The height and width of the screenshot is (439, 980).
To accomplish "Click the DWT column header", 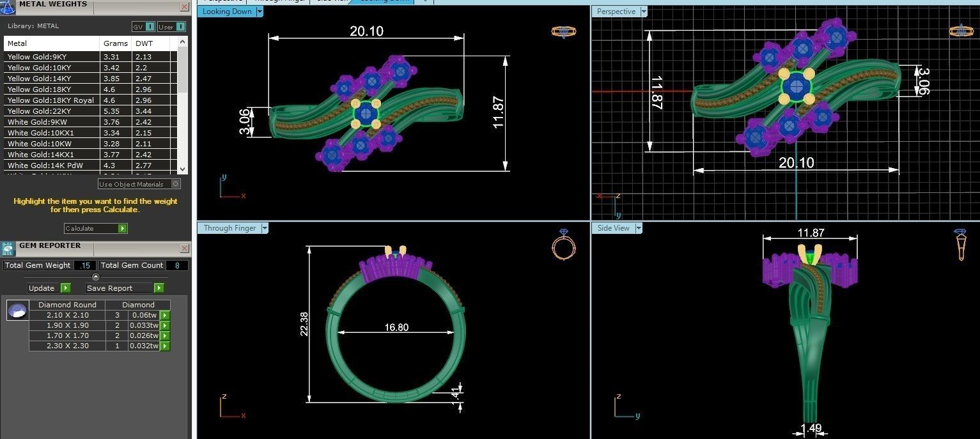I will [x=151, y=43].
